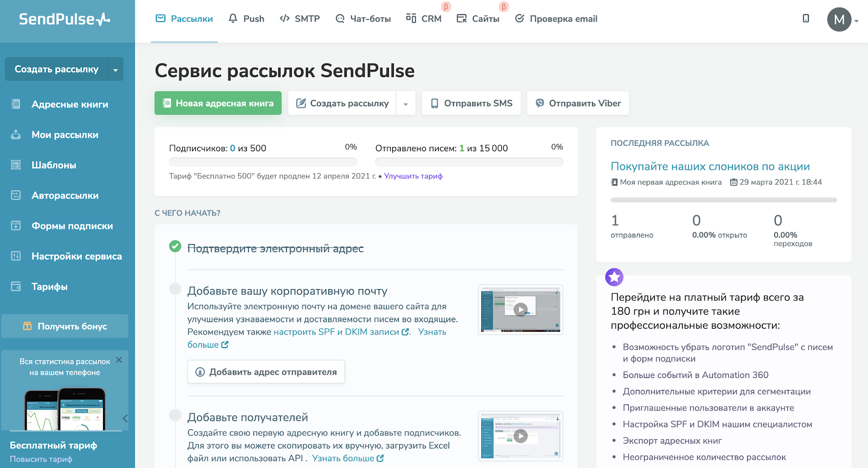Click the Адресные книги sidebar icon
Image resolution: width=868 pixels, height=468 pixels.
16,104
